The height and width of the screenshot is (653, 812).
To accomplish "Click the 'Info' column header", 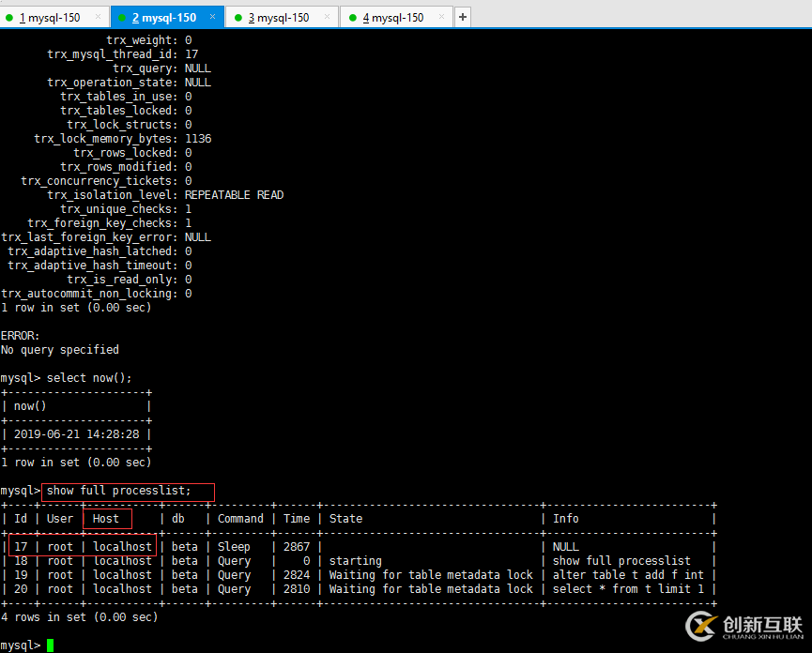I will point(565,519).
